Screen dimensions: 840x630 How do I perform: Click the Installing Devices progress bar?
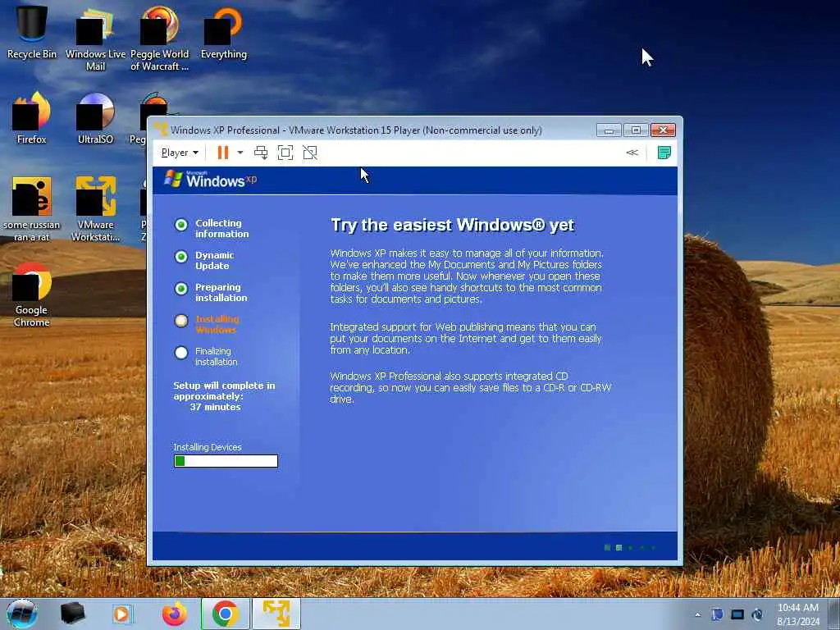point(226,461)
